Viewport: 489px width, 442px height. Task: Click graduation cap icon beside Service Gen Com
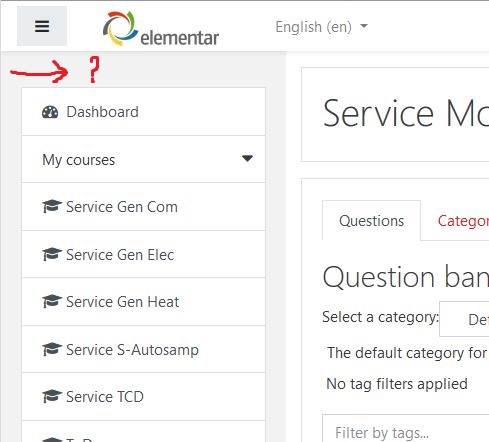(x=52, y=207)
